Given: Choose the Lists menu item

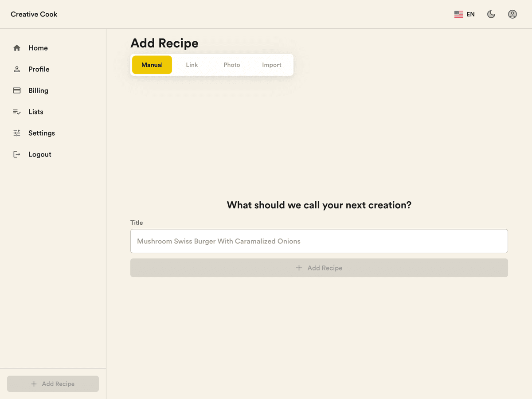Looking at the screenshot, I should (35, 111).
